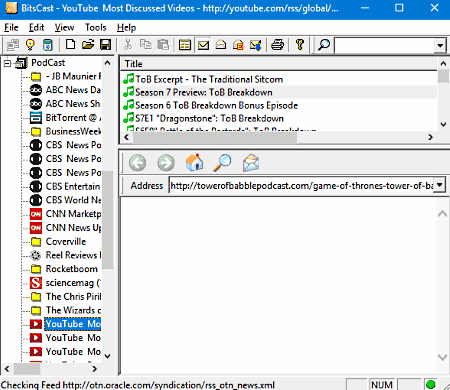Click the lightbulb icon in toolbar
450x390 pixels.
(x=30, y=45)
